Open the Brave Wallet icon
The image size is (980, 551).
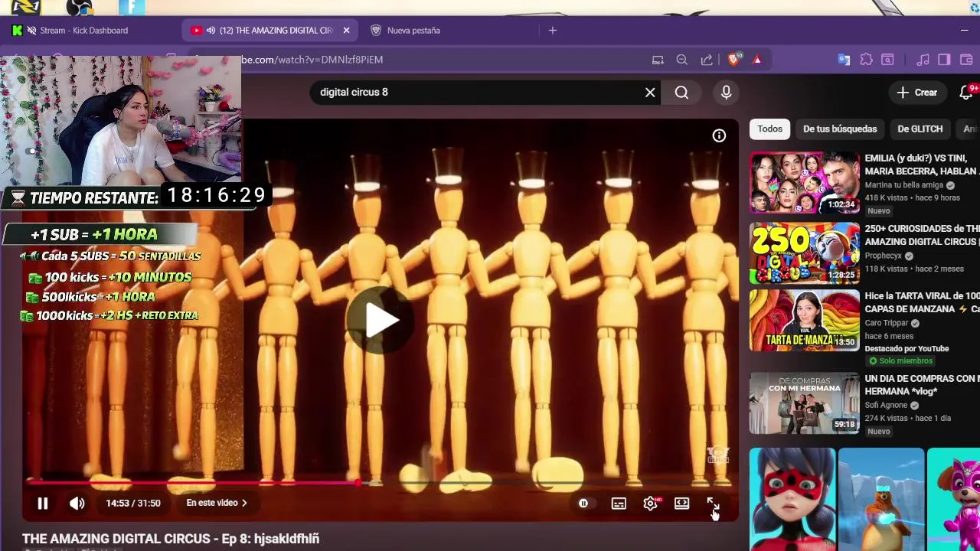coord(965,60)
